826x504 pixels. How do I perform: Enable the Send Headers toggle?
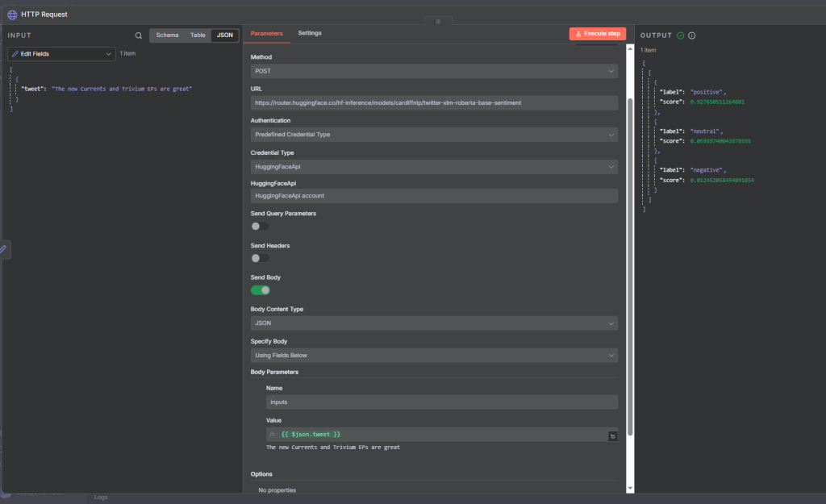pyautogui.click(x=260, y=258)
